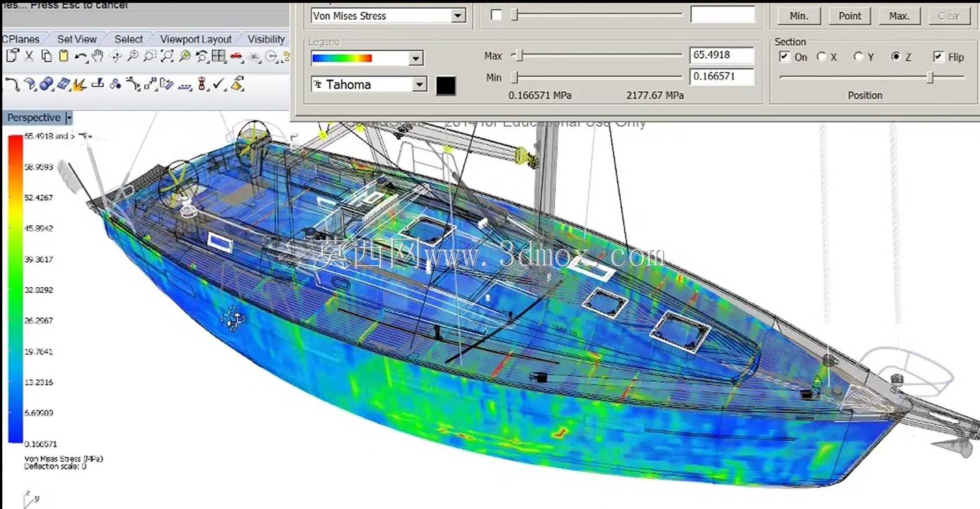The width and height of the screenshot is (980, 509).
Task: Click the 0.166571 MPa range label
Action: 540,96
